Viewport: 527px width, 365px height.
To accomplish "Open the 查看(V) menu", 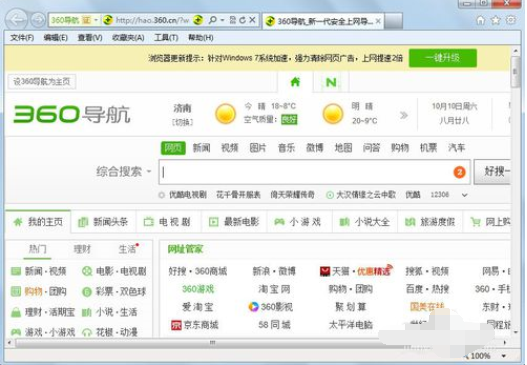I will tap(90, 38).
